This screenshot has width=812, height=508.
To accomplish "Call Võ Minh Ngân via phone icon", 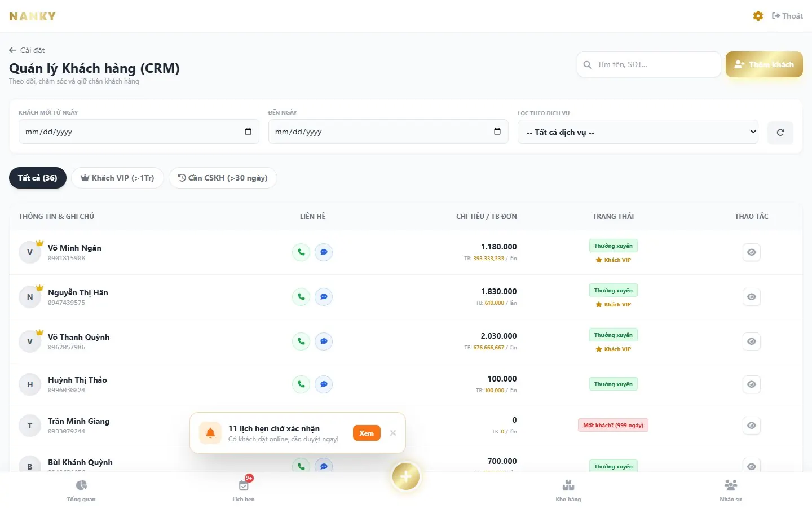I will [301, 252].
